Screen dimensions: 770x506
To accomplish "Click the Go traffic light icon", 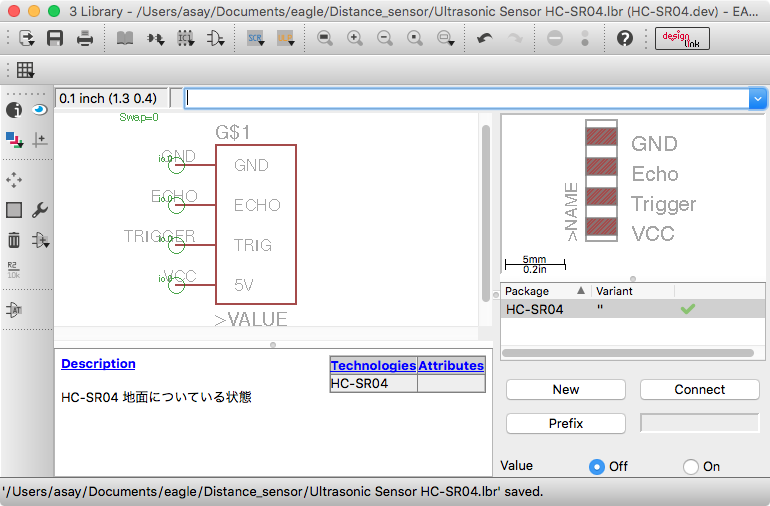I will tap(584, 38).
